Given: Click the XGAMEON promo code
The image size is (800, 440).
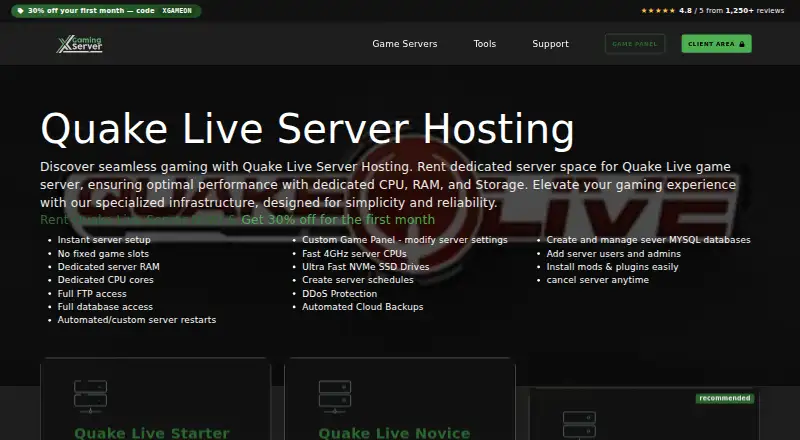Looking at the screenshot, I should point(177,11).
